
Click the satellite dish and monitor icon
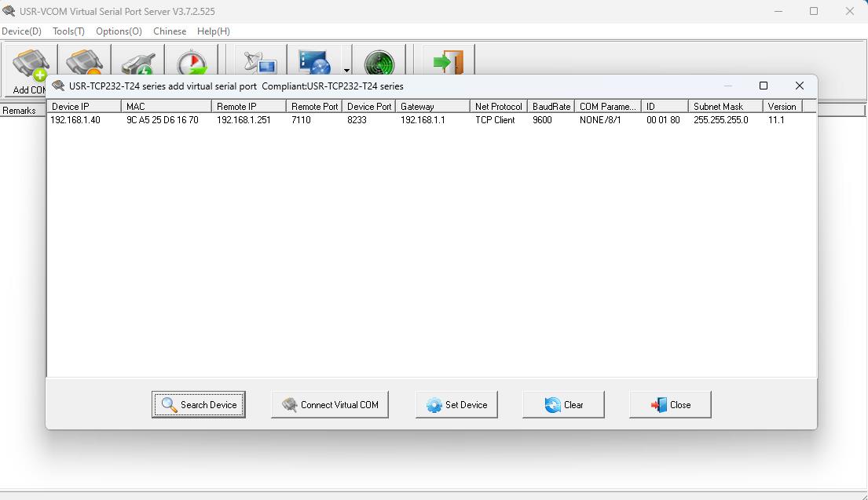(260, 61)
